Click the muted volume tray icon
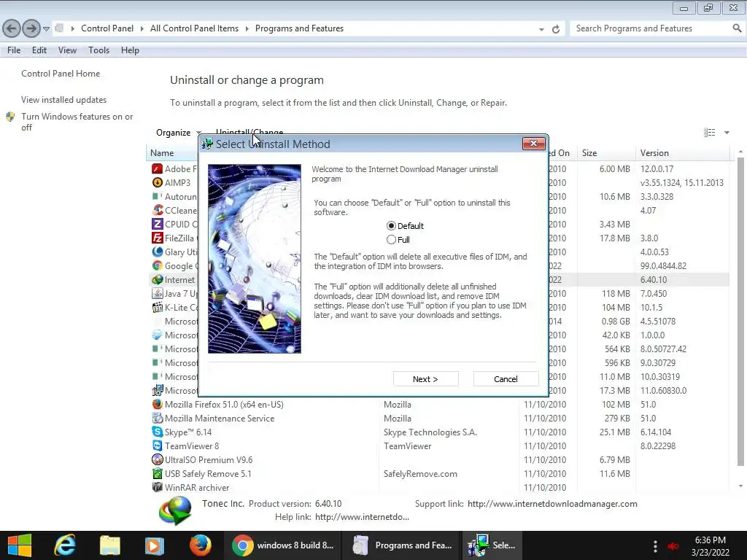 click(x=673, y=546)
